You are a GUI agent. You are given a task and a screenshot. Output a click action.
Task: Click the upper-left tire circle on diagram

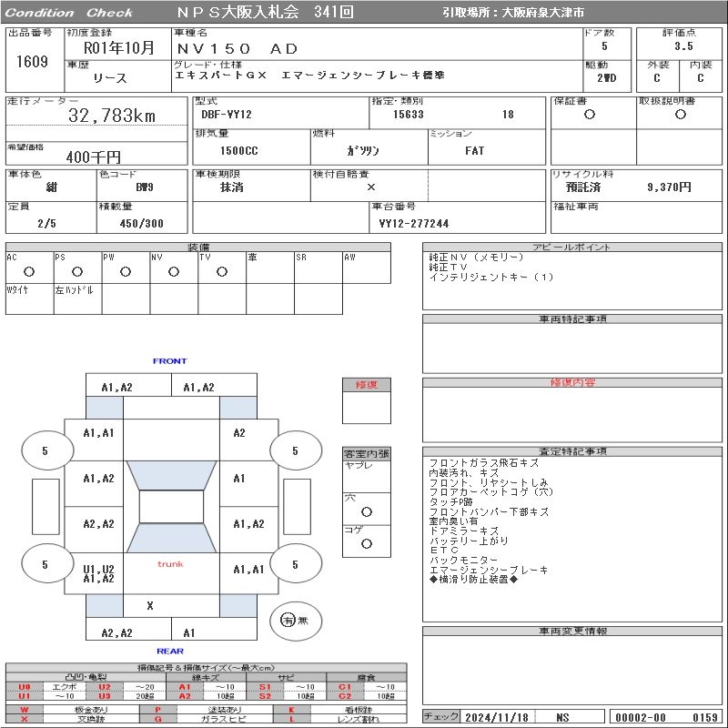pyautogui.click(x=45, y=450)
